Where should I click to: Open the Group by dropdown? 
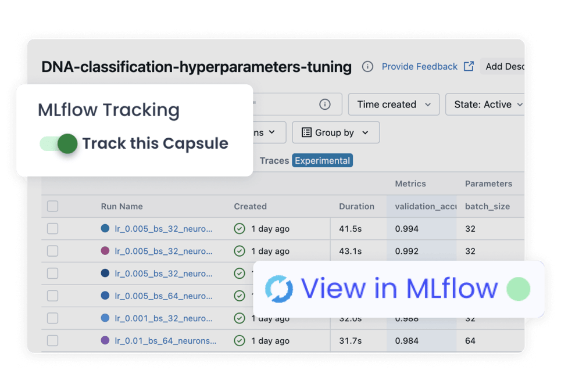click(x=335, y=132)
